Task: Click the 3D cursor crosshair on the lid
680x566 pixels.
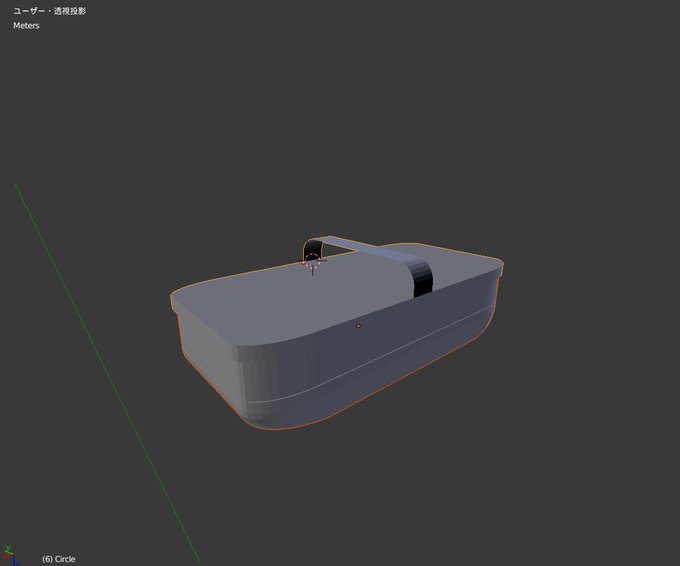Action: pyautogui.click(x=312, y=262)
